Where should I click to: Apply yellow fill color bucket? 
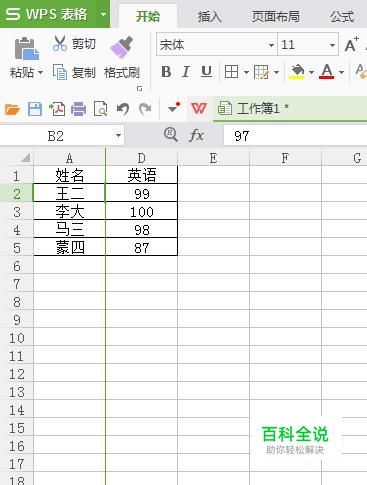(298, 72)
